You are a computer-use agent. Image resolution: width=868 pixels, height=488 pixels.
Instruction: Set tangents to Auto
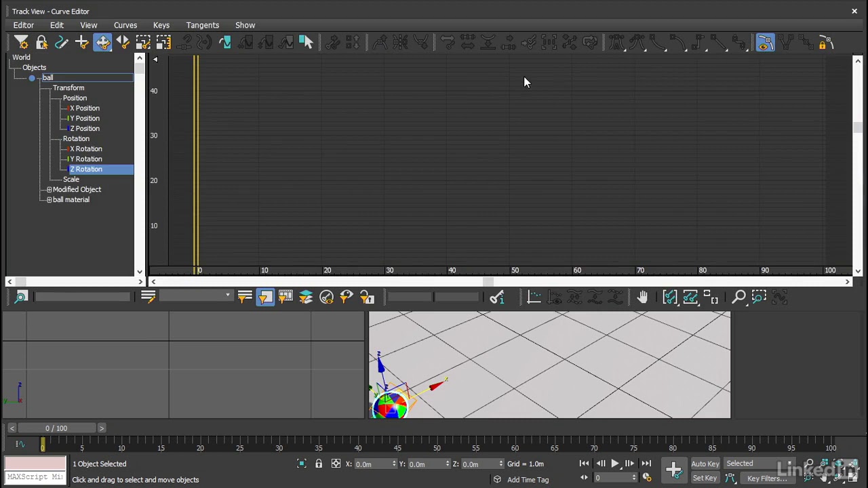[616, 43]
